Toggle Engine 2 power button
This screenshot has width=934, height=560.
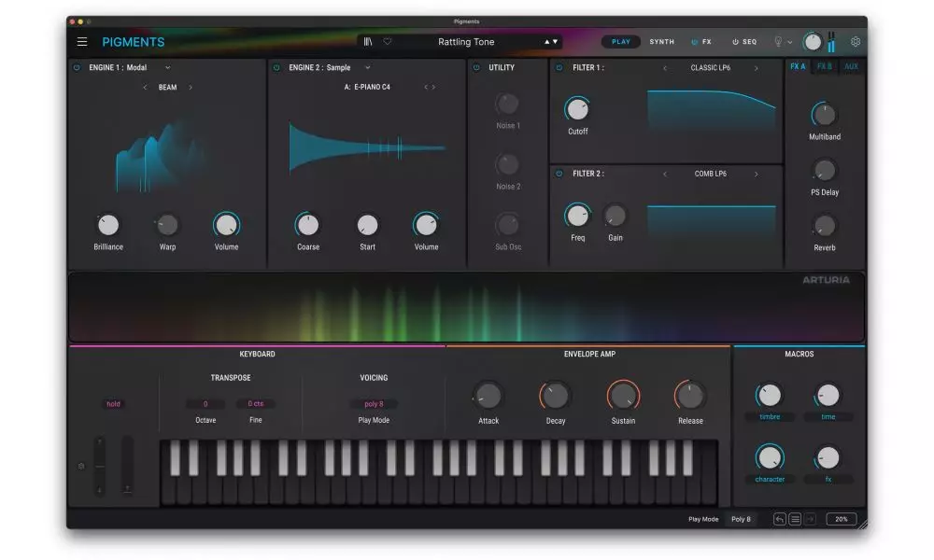tap(276, 68)
